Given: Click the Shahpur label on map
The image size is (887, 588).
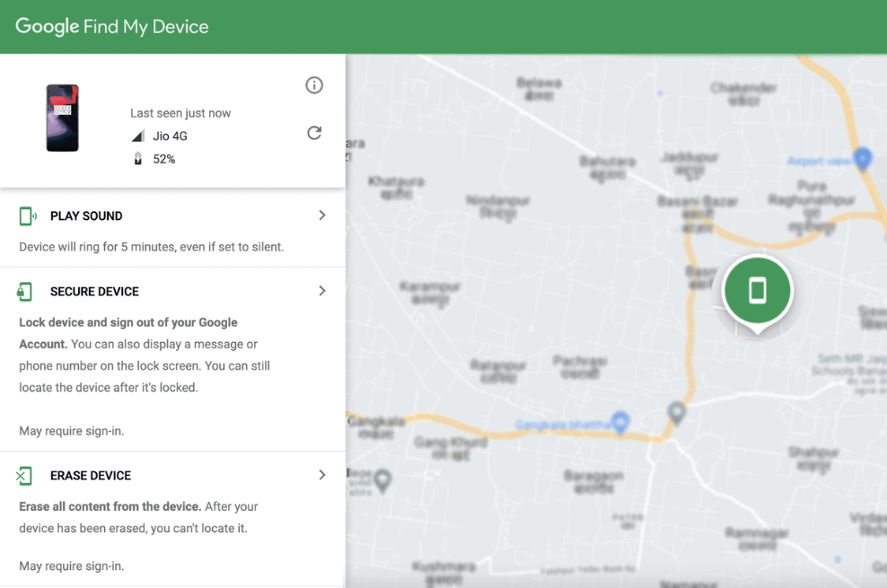Looking at the screenshot, I should click(x=813, y=459).
